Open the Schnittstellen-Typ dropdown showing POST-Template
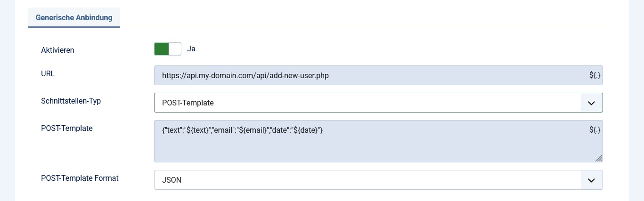644x201 pixels. click(367, 103)
